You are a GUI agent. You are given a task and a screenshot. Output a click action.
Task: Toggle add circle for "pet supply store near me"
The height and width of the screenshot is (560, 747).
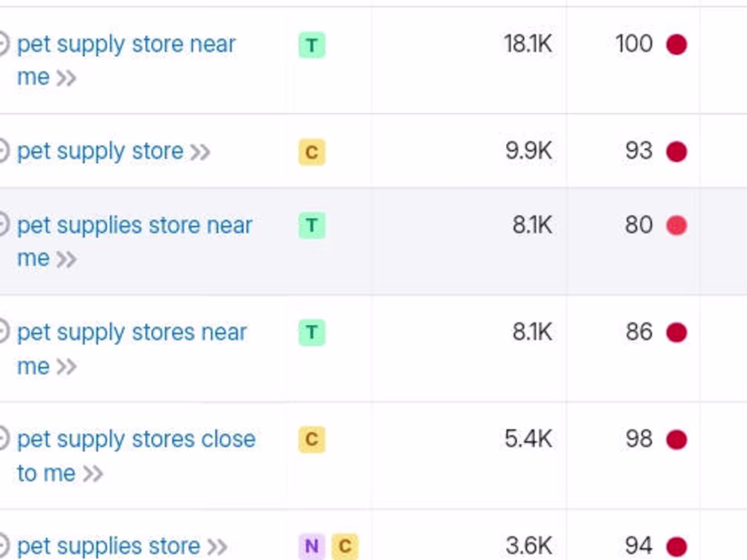coord(2,44)
